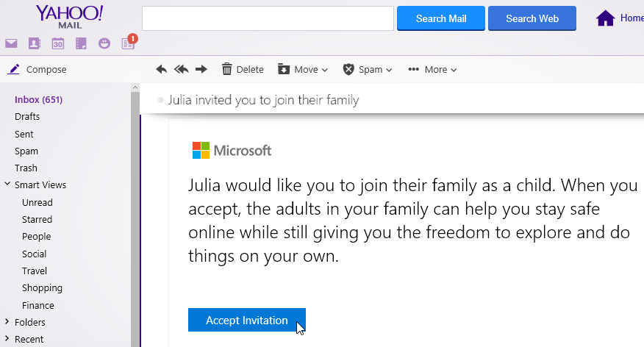Open the Move dropdown
Viewport: 644px width, 347px height.
pos(303,69)
